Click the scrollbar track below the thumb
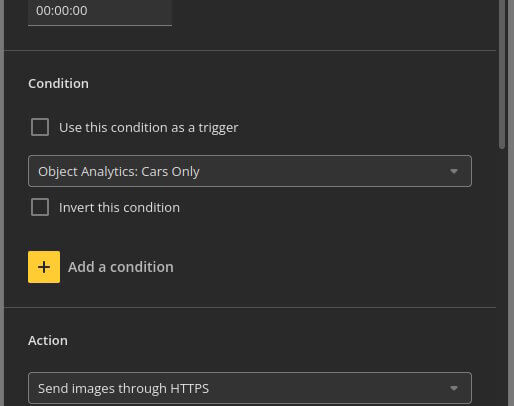Image resolution: width=514 pixels, height=406 pixels. (502, 277)
